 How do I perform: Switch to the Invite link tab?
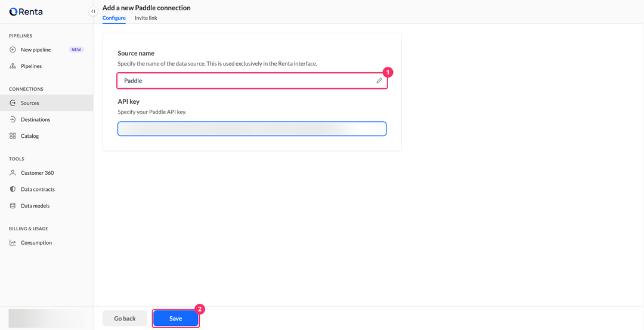coord(146,18)
